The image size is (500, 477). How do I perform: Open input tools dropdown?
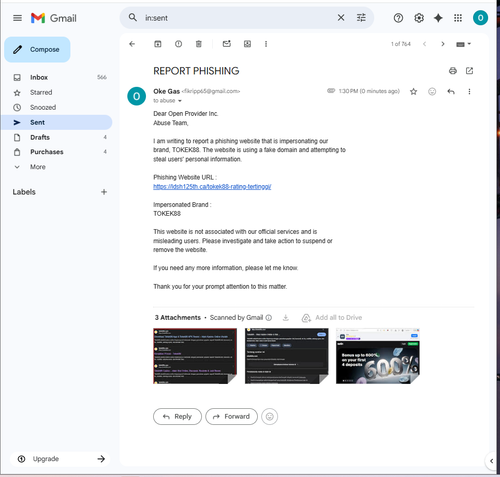(x=463, y=44)
